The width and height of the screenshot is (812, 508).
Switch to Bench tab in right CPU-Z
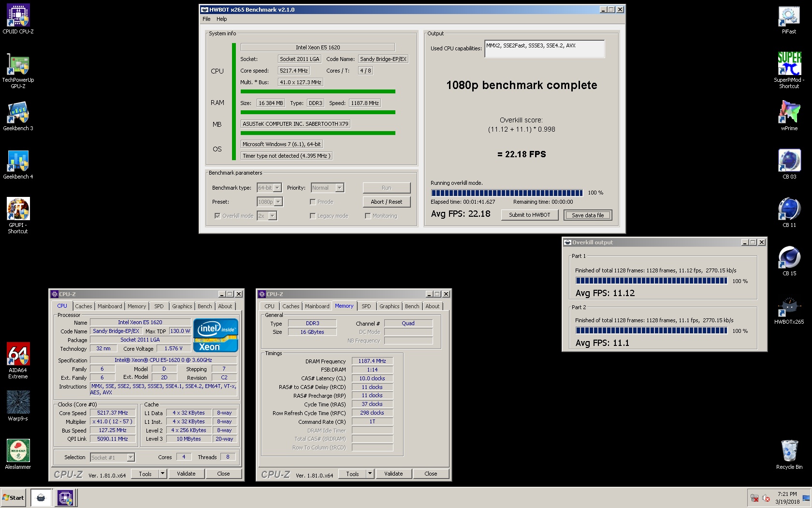412,306
